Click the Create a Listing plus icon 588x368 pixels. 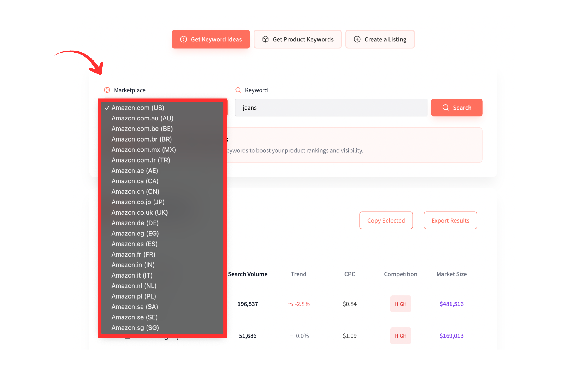[x=357, y=39]
